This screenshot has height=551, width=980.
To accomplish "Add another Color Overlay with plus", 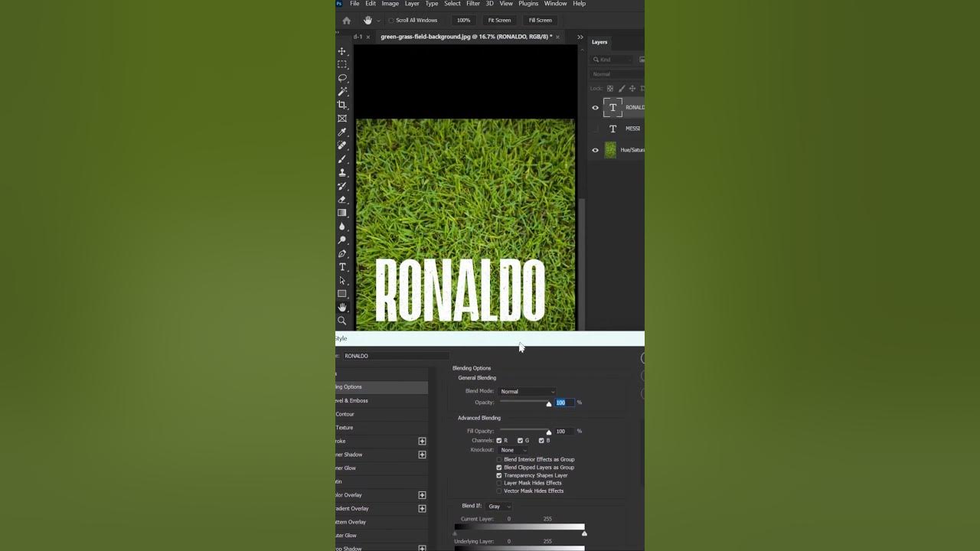I will coord(422,495).
